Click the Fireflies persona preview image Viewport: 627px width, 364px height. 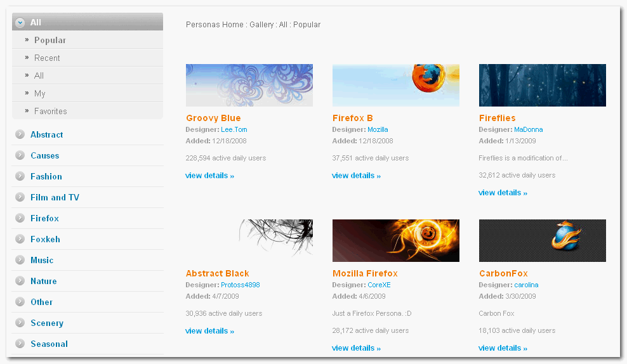pos(542,85)
